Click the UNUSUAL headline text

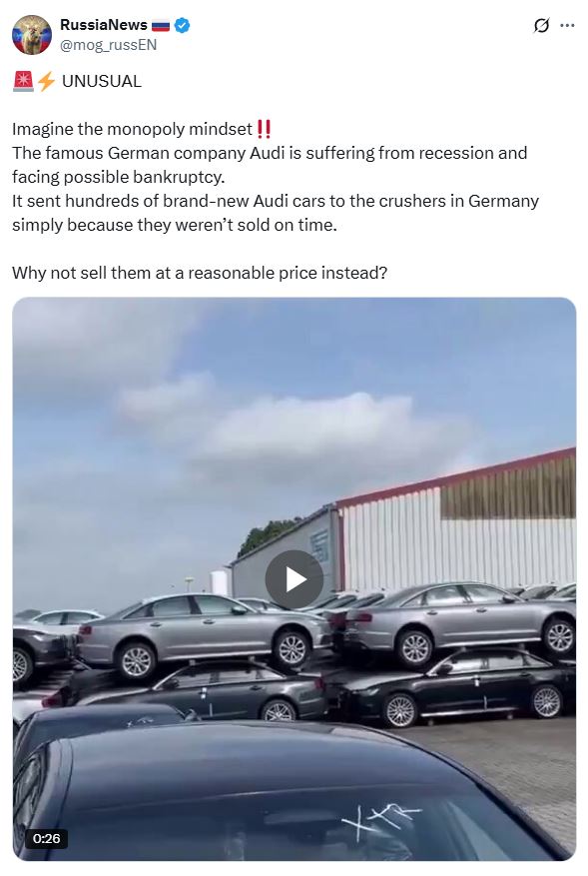coord(102,82)
